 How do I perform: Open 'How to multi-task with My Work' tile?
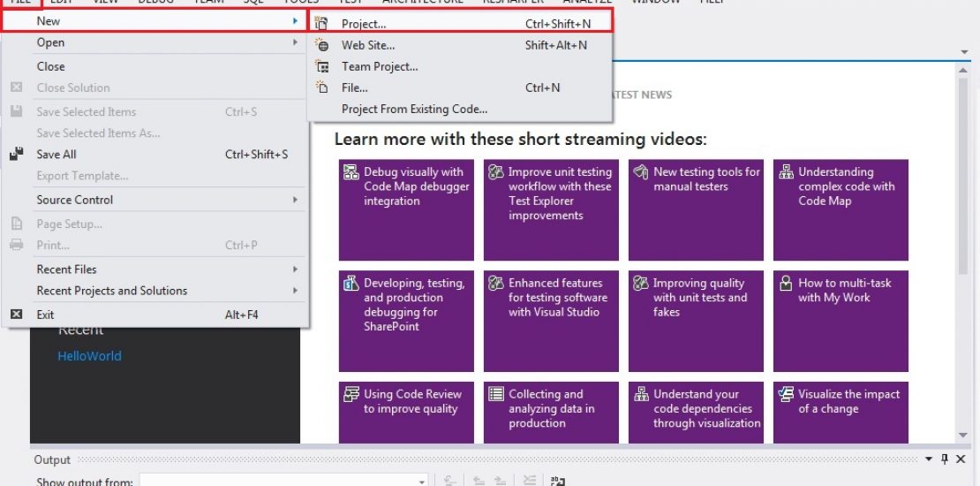coord(841,321)
